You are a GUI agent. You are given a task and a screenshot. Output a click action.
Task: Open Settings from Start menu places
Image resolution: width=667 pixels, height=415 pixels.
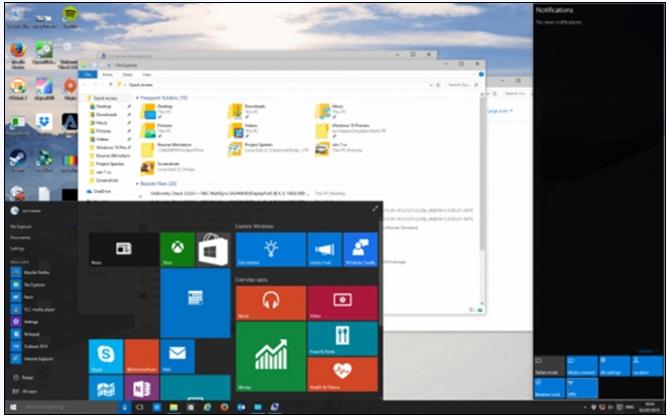coord(17,248)
